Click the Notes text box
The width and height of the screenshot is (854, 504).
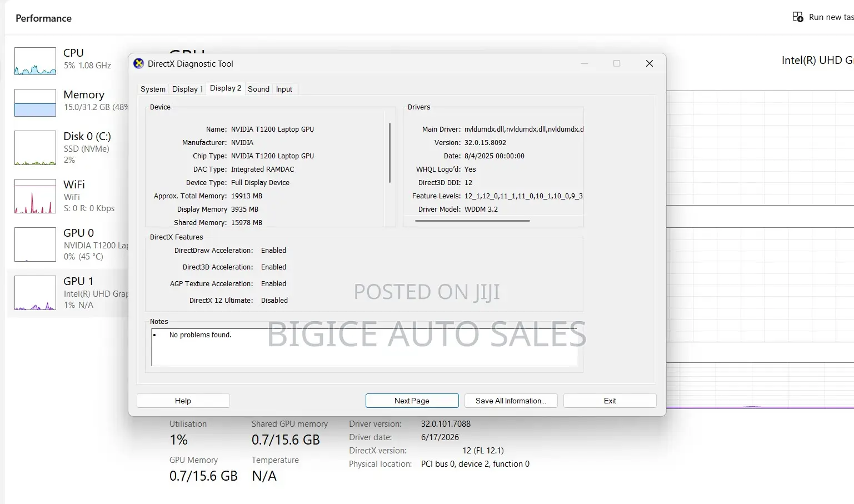(364, 347)
